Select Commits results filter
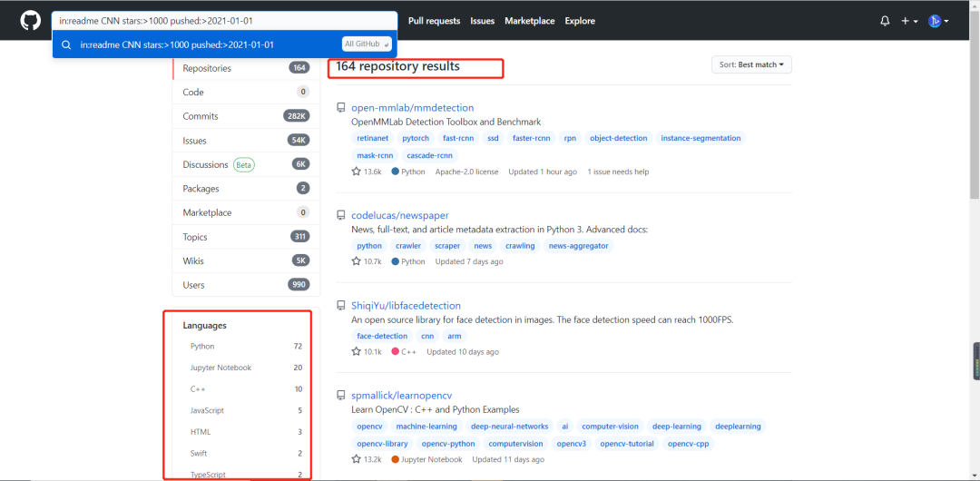Image resolution: width=980 pixels, height=481 pixels. pyautogui.click(x=246, y=116)
